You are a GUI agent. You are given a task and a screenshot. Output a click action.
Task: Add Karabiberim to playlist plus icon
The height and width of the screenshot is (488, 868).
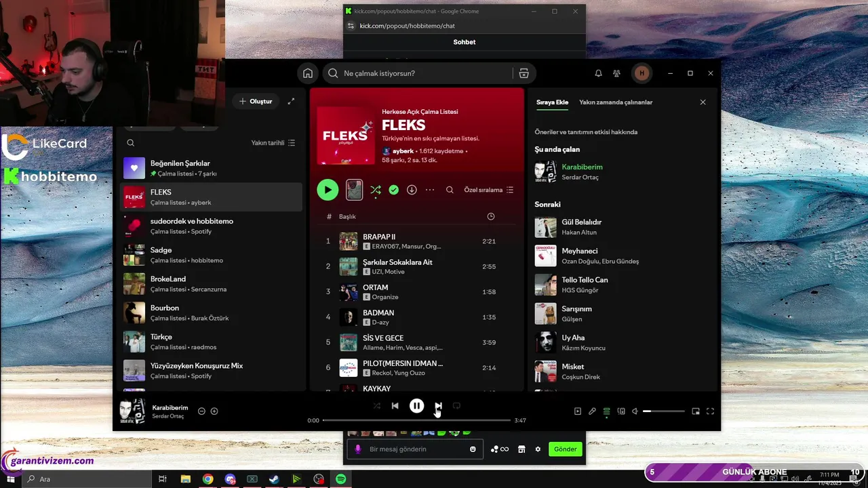coord(214,411)
